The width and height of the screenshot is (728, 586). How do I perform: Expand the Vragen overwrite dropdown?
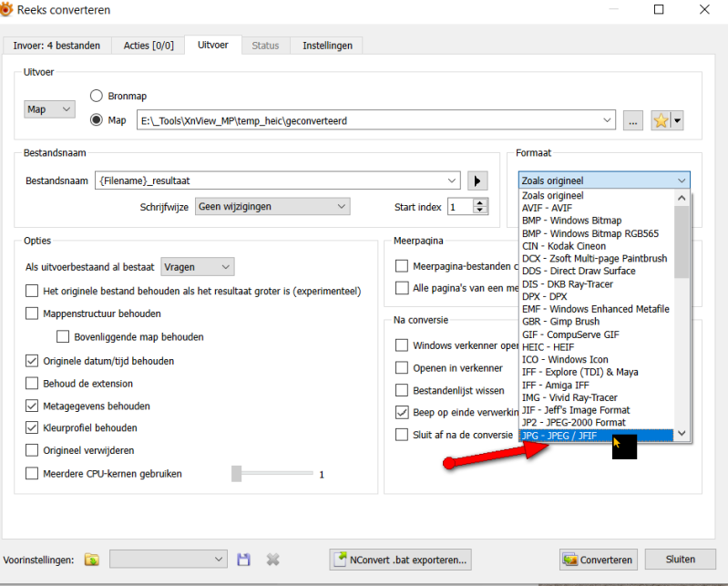coord(198,267)
